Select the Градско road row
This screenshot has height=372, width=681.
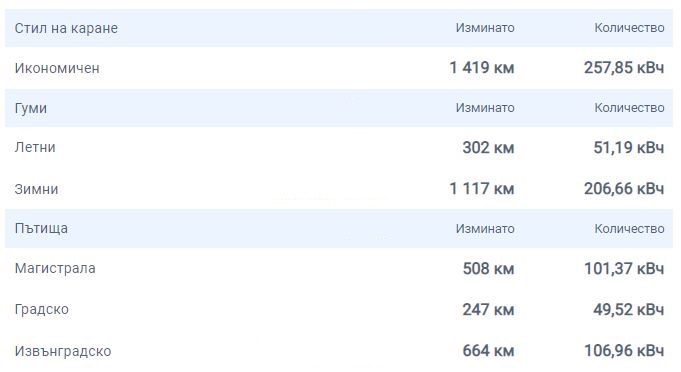339,309
